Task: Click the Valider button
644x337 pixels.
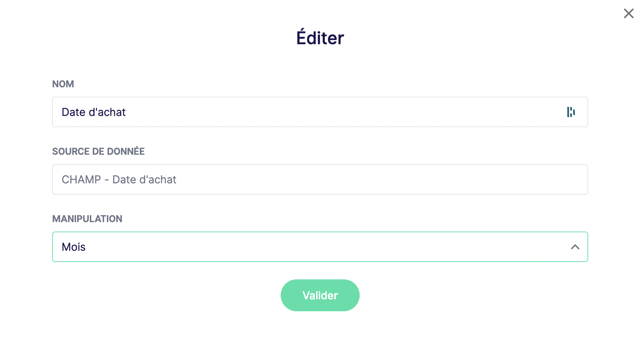Action: [x=320, y=295]
